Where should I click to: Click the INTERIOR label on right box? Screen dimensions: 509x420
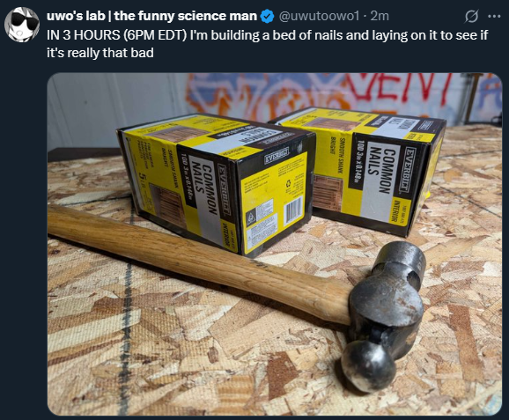(395, 210)
